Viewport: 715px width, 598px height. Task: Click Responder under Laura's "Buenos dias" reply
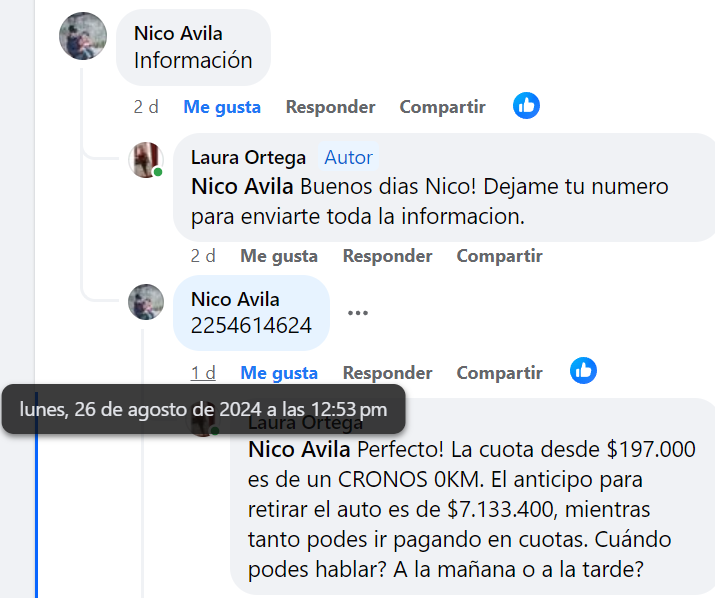[x=387, y=256]
